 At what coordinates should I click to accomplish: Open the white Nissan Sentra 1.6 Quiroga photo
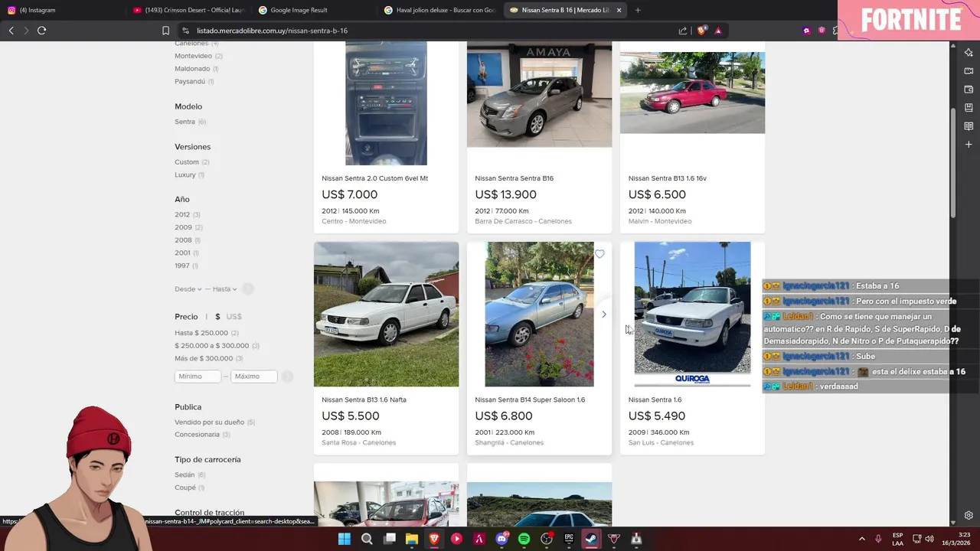pyautogui.click(x=692, y=314)
